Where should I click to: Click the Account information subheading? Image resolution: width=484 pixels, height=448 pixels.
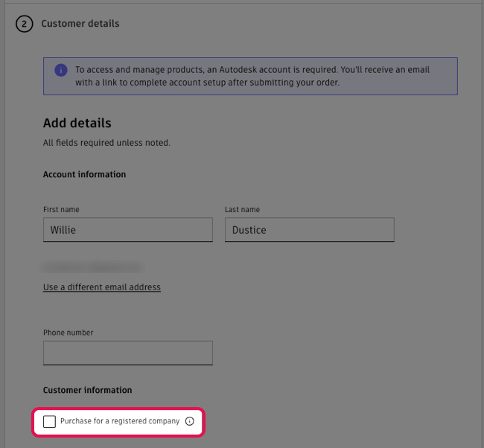pyautogui.click(x=85, y=174)
